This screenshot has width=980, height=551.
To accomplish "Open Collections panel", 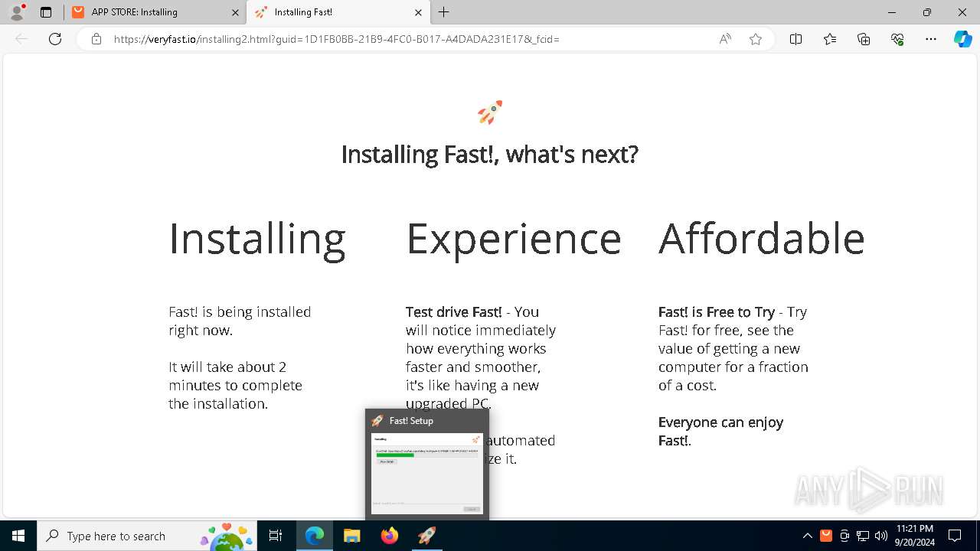I will click(864, 39).
